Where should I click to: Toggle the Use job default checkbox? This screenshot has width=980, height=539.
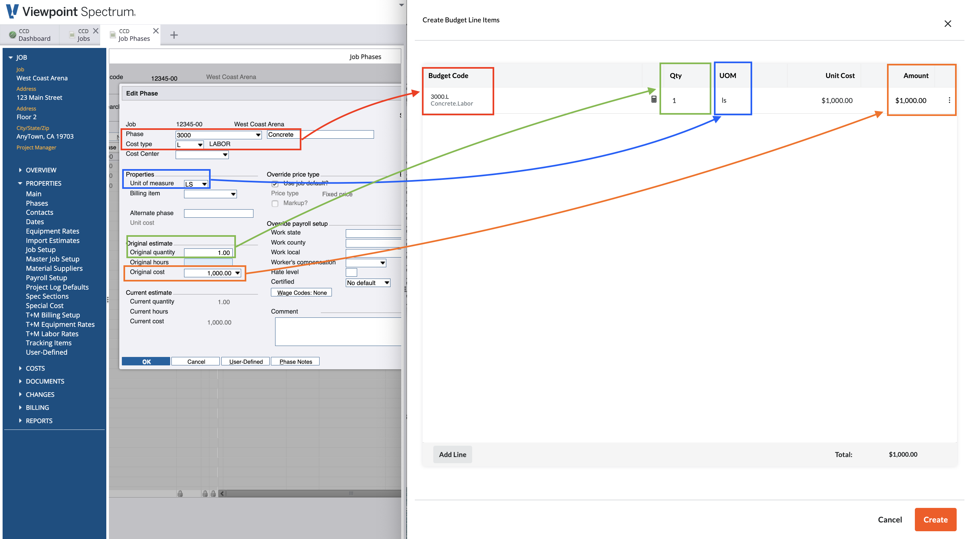pyautogui.click(x=275, y=184)
